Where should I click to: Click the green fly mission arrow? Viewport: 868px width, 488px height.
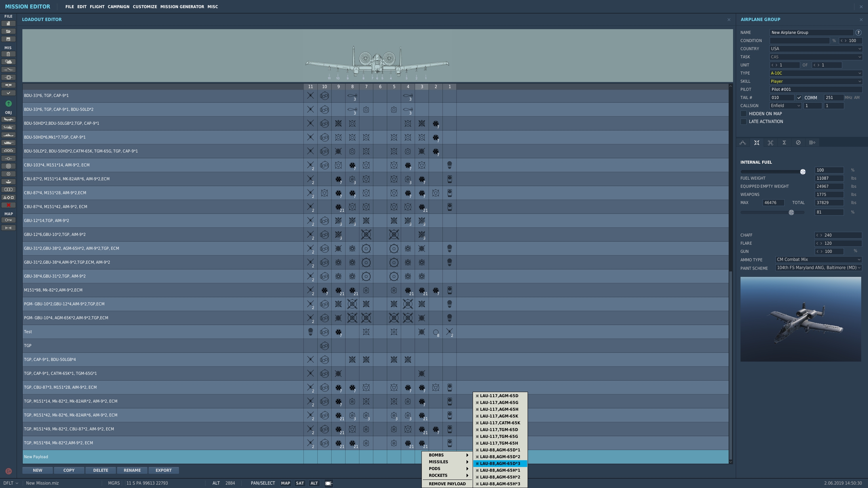(8, 103)
